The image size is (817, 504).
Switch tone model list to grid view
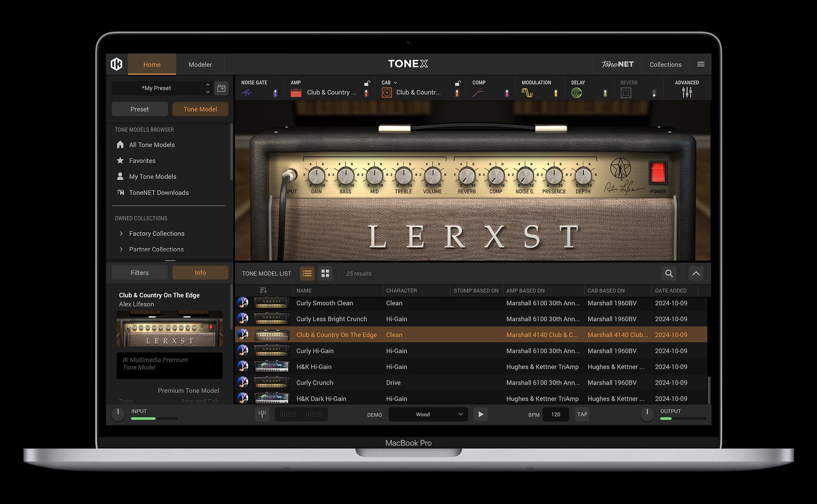[325, 273]
